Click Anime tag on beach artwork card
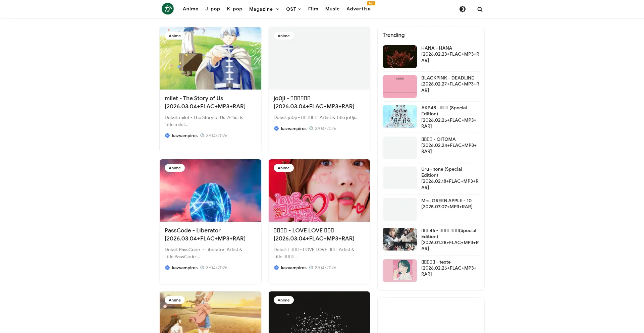 click(x=175, y=300)
